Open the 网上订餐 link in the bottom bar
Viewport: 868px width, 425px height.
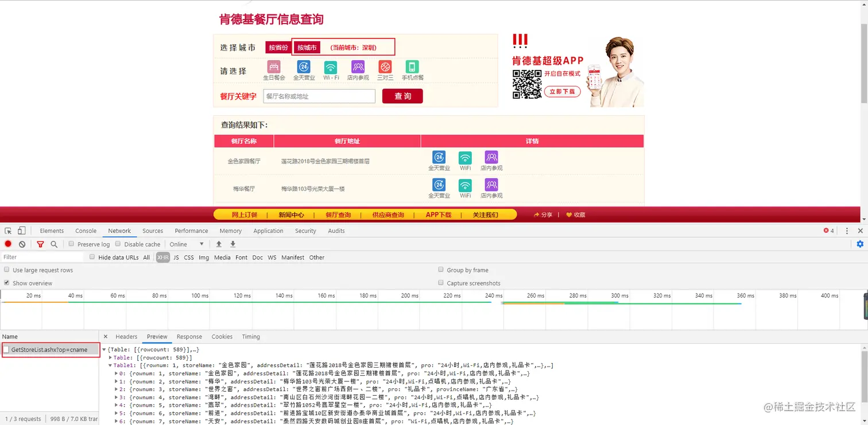tap(245, 215)
